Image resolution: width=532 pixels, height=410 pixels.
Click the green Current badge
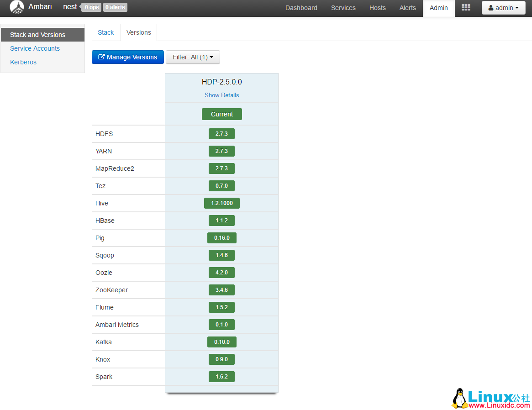pos(221,114)
